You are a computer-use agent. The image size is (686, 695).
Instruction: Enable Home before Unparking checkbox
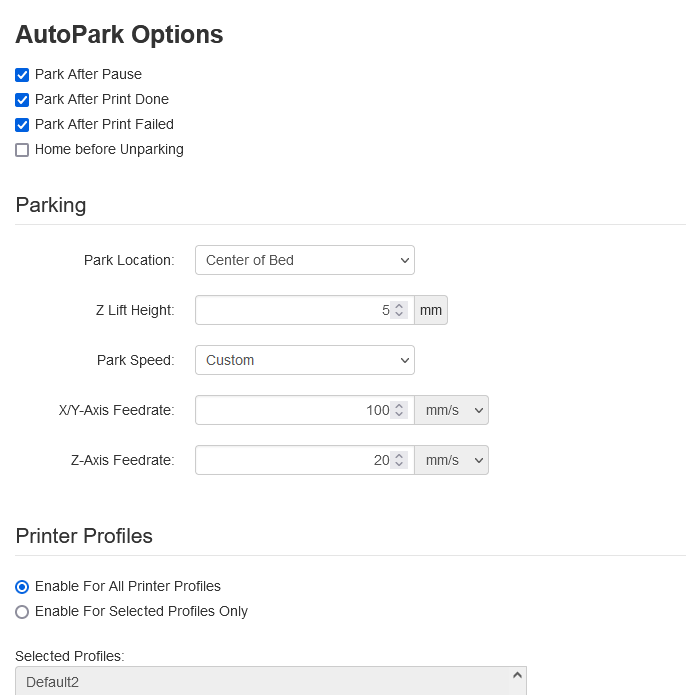pos(22,150)
